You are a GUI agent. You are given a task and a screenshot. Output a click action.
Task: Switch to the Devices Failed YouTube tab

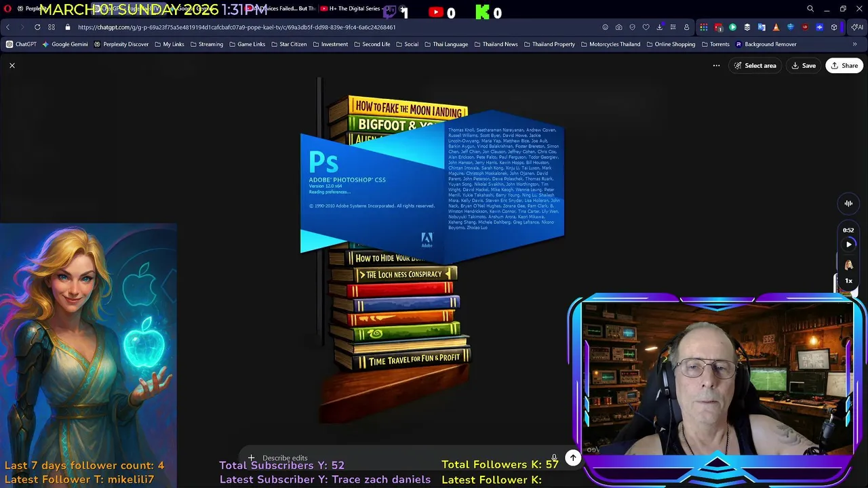tap(281, 9)
